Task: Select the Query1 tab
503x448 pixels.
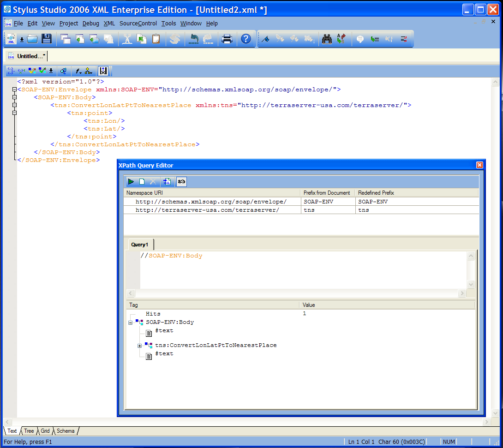Action: pyautogui.click(x=140, y=245)
